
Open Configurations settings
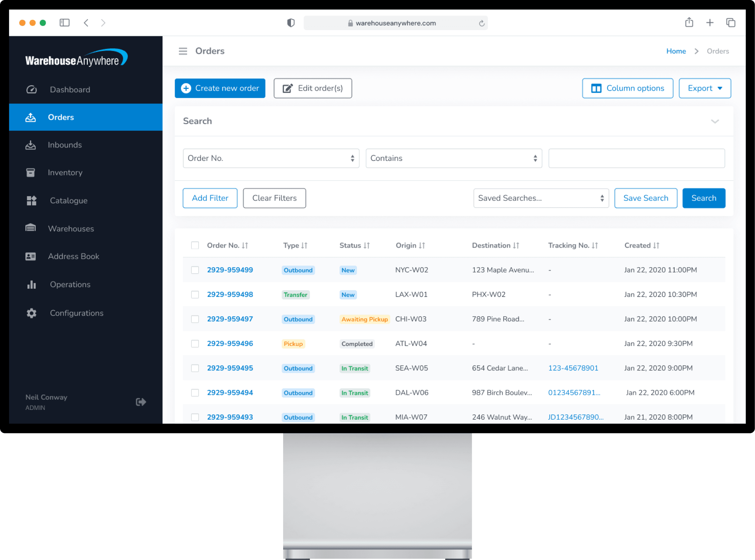pos(76,313)
